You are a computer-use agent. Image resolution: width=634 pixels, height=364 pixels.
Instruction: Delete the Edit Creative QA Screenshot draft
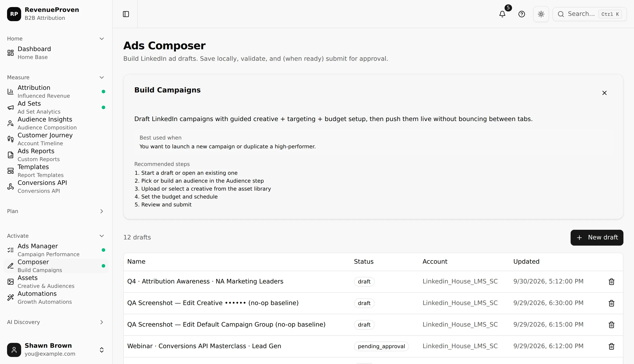[x=611, y=303]
